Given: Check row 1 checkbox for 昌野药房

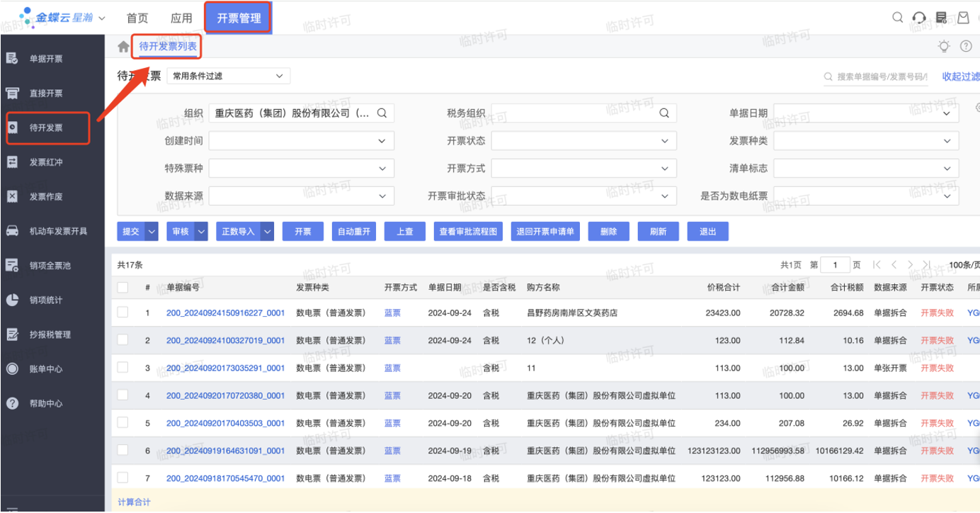Looking at the screenshot, I should pos(123,312).
